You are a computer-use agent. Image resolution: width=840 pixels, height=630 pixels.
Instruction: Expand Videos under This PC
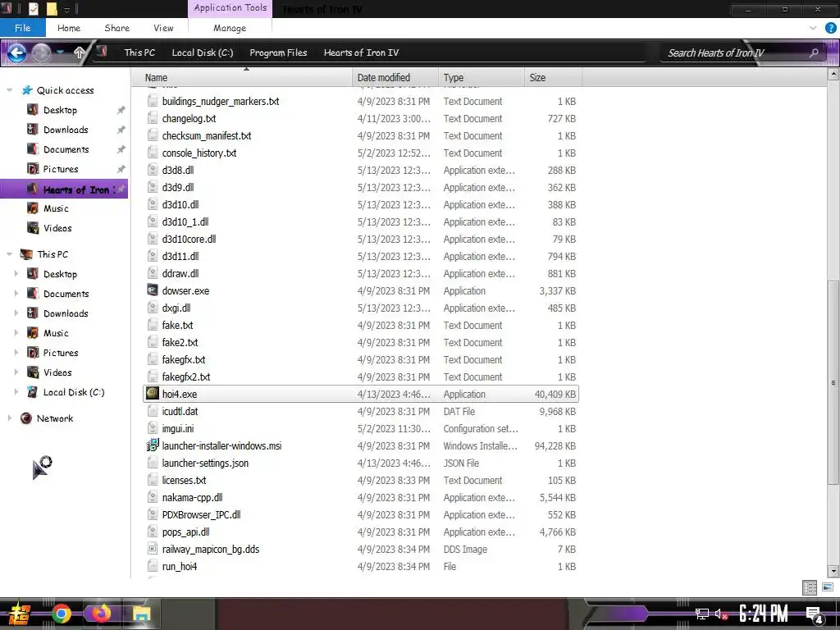pyautogui.click(x=16, y=372)
